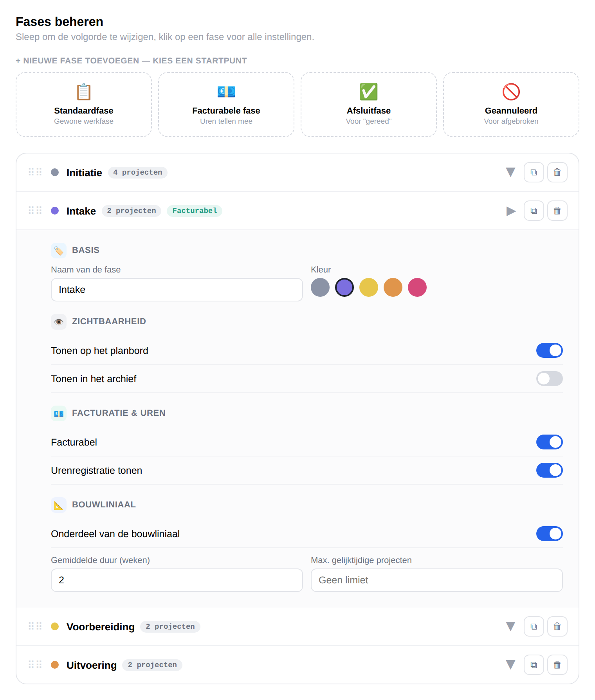Screen dimensions: 595x700
Task: Delete the Uitvoering phase
Action: tap(557, 665)
